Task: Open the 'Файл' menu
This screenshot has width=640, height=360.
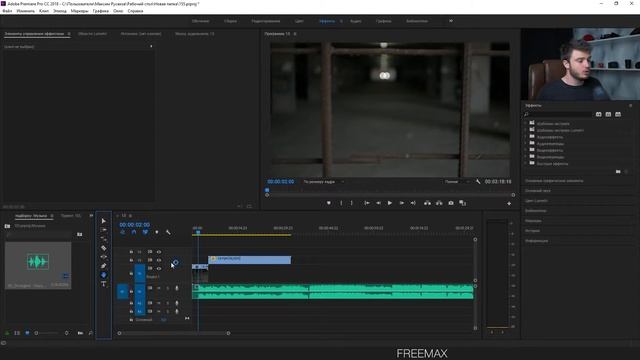Action: pos(7,11)
